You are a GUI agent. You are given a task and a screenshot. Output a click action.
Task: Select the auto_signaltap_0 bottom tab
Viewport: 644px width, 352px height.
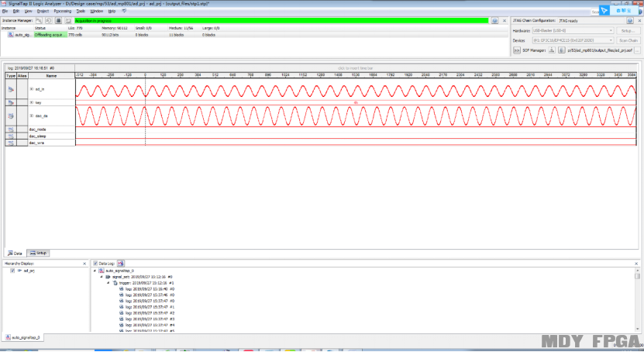point(22,337)
